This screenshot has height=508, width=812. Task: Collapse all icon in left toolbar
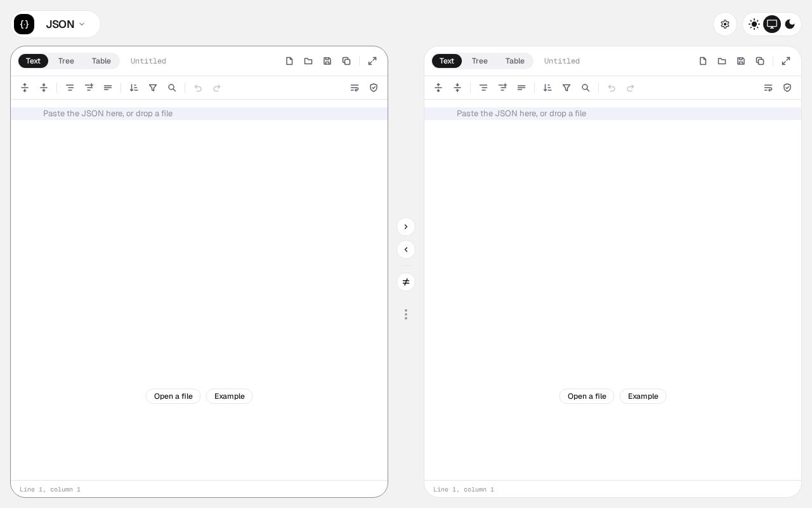pyautogui.click(x=44, y=88)
